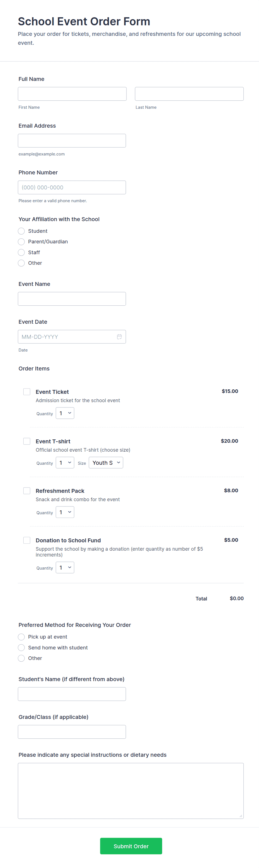Focus the First Name field

(x=72, y=94)
